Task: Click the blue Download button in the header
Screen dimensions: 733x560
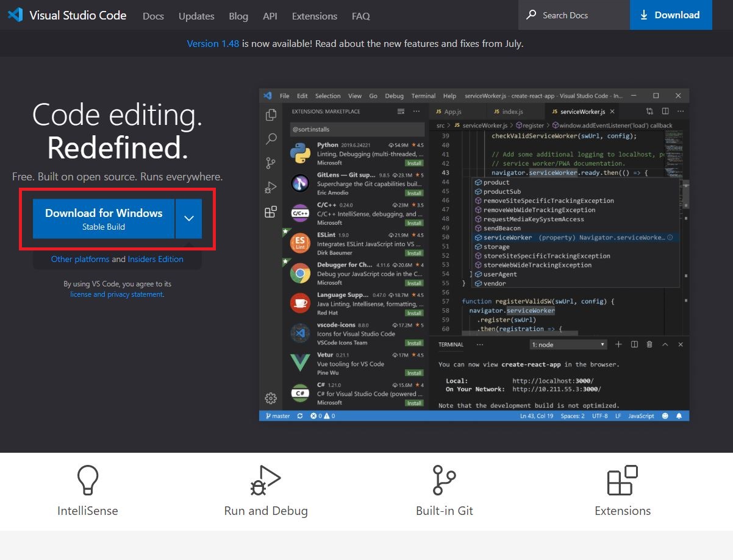Action: click(x=671, y=15)
